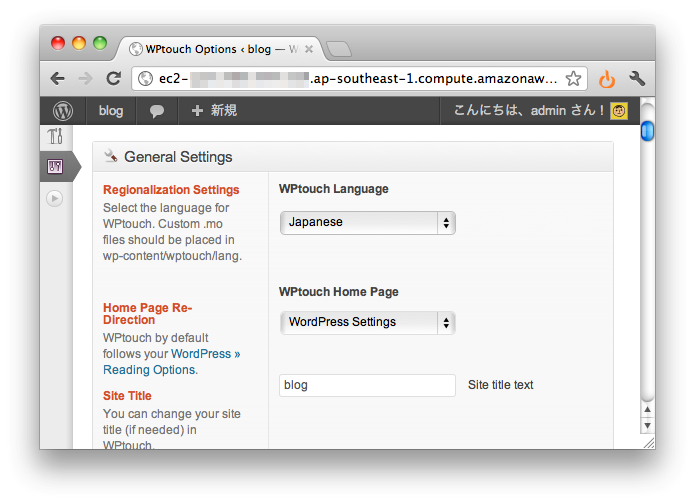The width and height of the screenshot is (695, 504).
Task: Reload the page with refresh icon
Action: (x=114, y=78)
